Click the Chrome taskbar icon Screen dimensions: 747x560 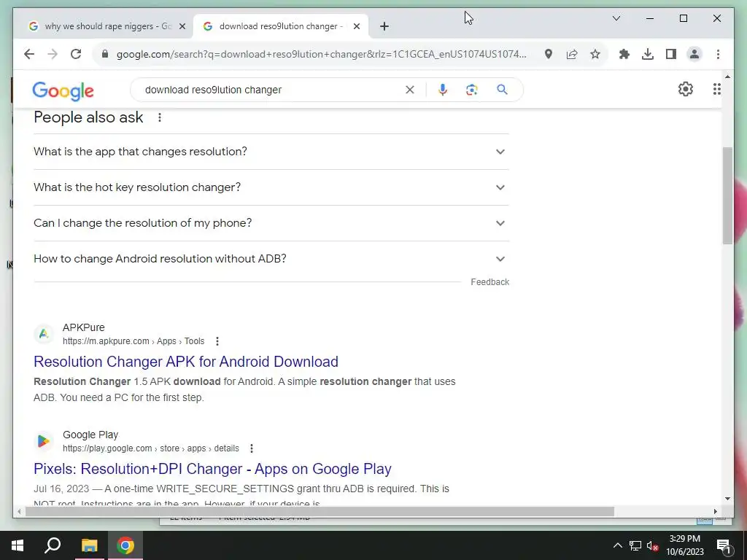125,545
